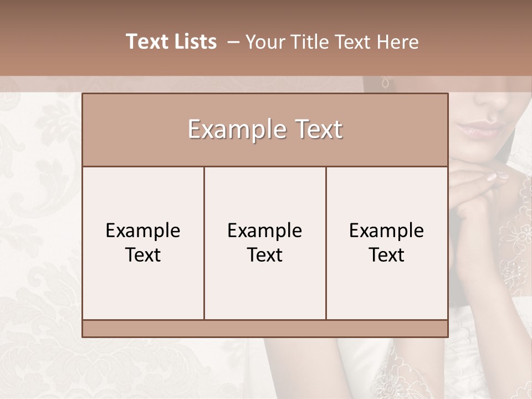Select the dash between the title phrases
The height and width of the screenshot is (399, 532).
(x=233, y=42)
